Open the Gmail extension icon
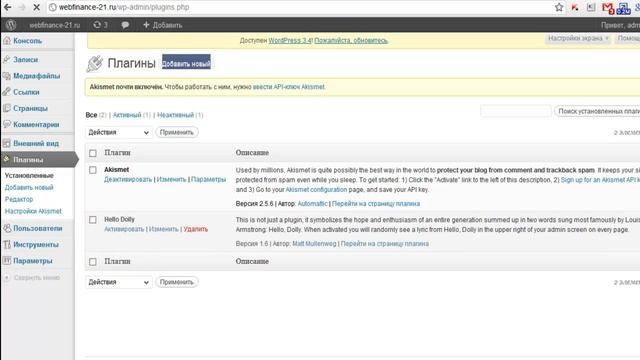This screenshot has height=360, width=640. coord(608,8)
